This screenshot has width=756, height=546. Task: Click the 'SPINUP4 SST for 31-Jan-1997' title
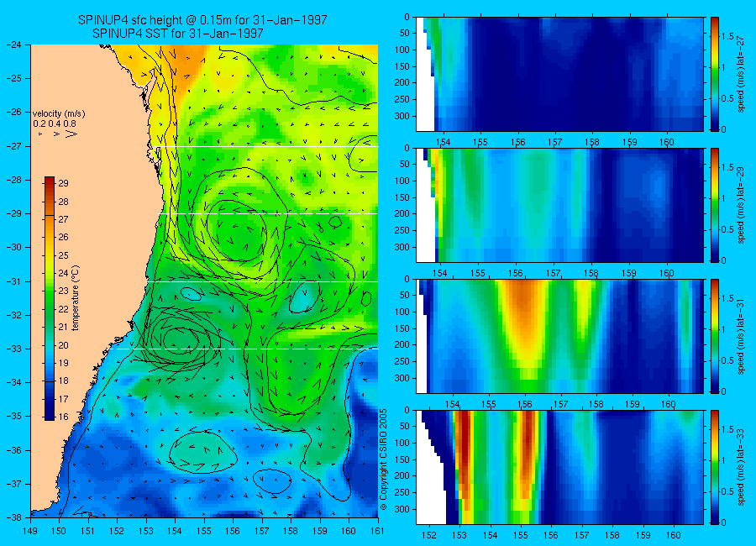178,34
